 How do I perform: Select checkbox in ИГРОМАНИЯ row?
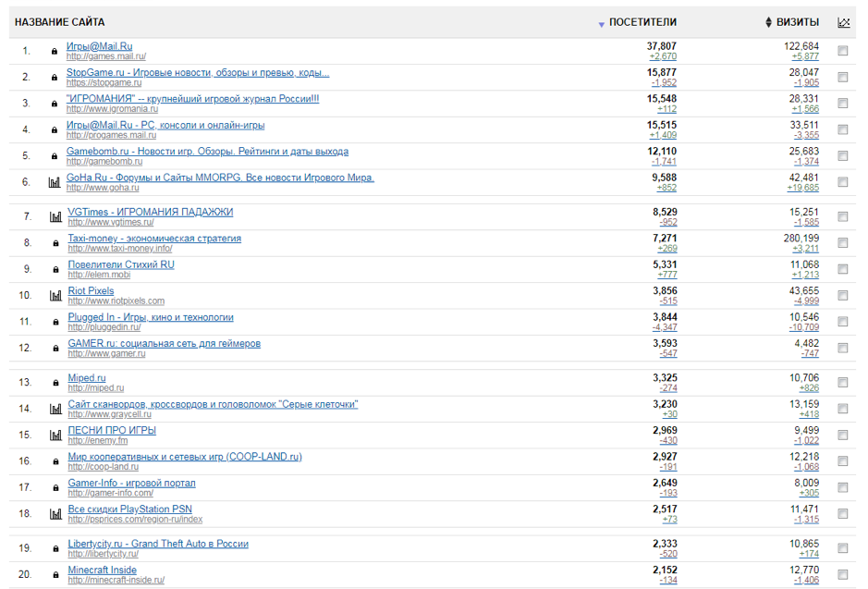(x=842, y=103)
